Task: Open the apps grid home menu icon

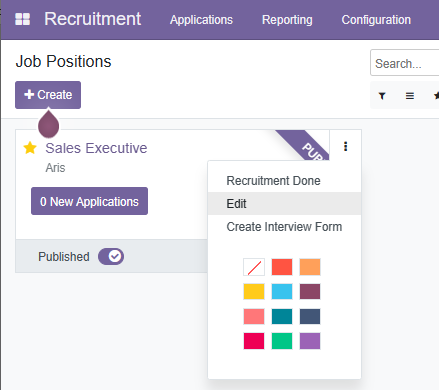Action: (22, 19)
